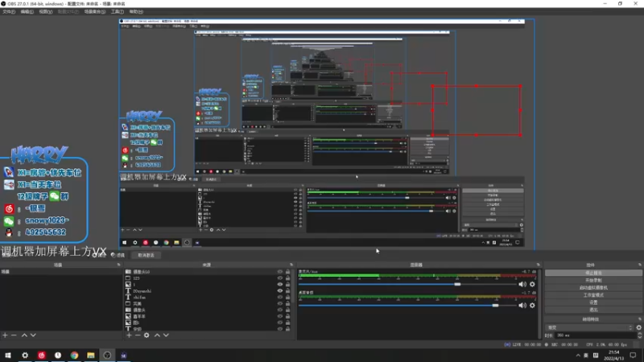Pop out the 场景 dock panel
This screenshot has height=362, width=644.
(x=118, y=265)
